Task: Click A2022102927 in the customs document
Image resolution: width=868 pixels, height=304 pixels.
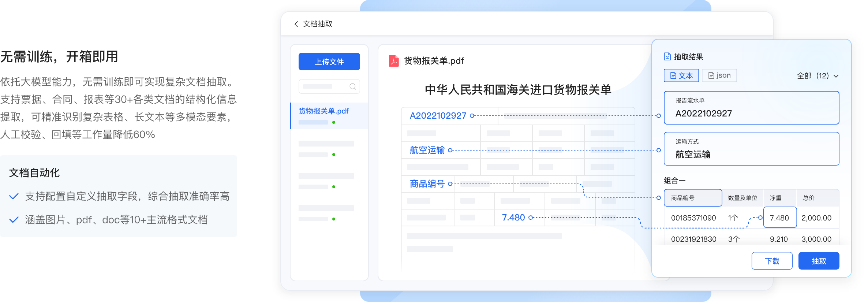Action: (438, 116)
